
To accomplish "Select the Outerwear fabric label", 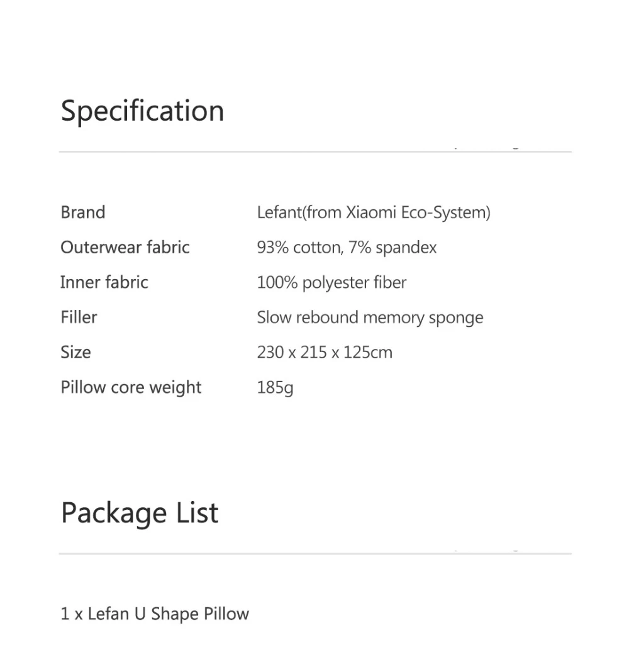I will (125, 247).
